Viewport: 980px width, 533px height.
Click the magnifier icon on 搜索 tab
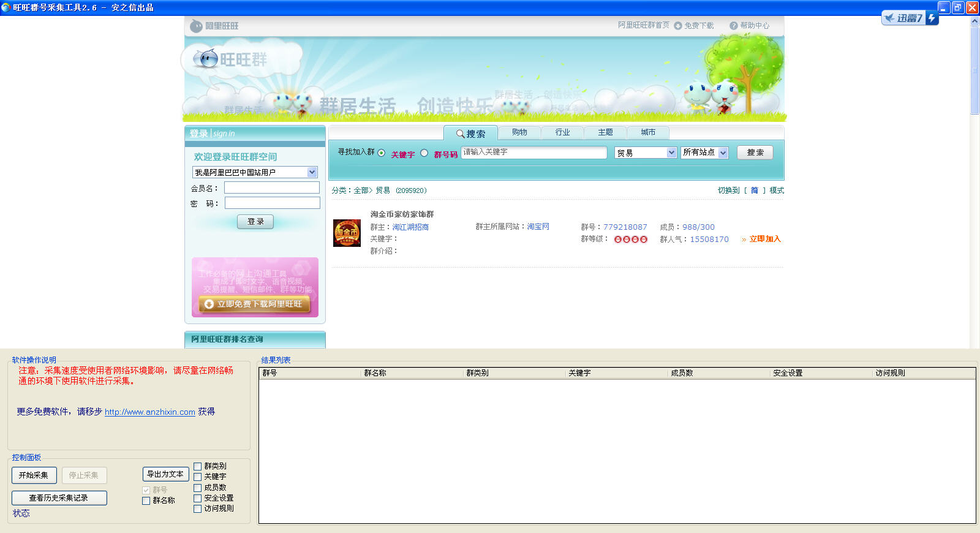(460, 134)
